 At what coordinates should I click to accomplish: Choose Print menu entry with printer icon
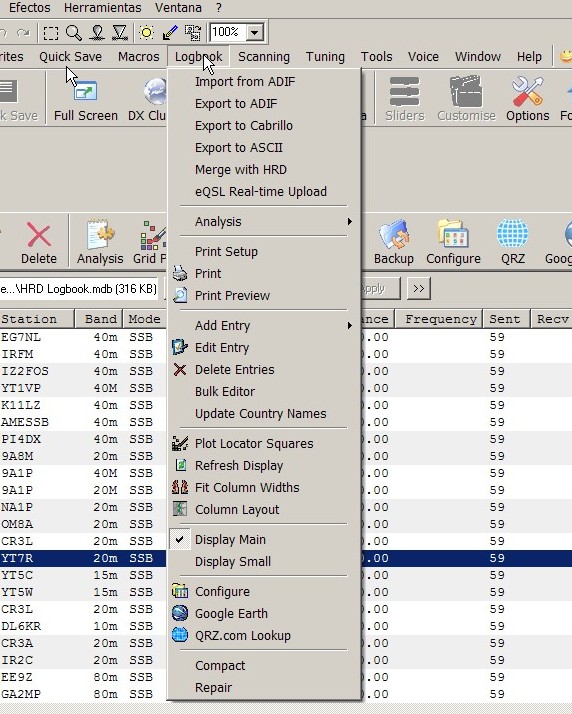pos(264,274)
